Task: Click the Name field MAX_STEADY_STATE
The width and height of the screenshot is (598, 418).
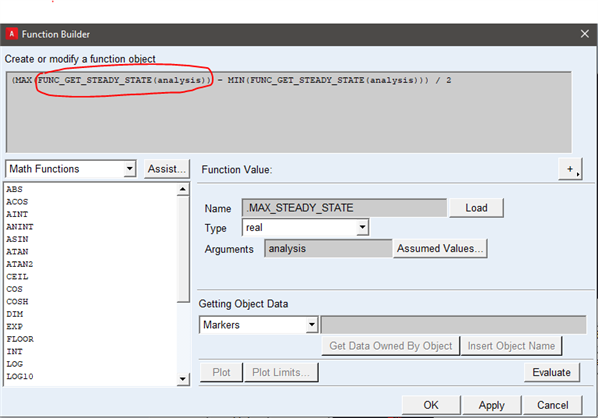Action: point(344,208)
